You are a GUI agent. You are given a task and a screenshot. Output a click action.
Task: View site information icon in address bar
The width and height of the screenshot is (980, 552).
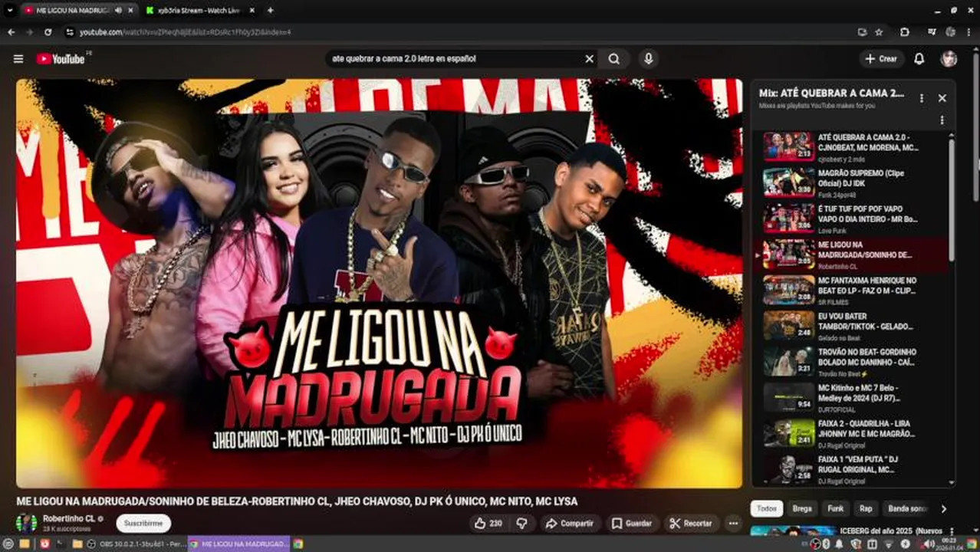point(69,32)
